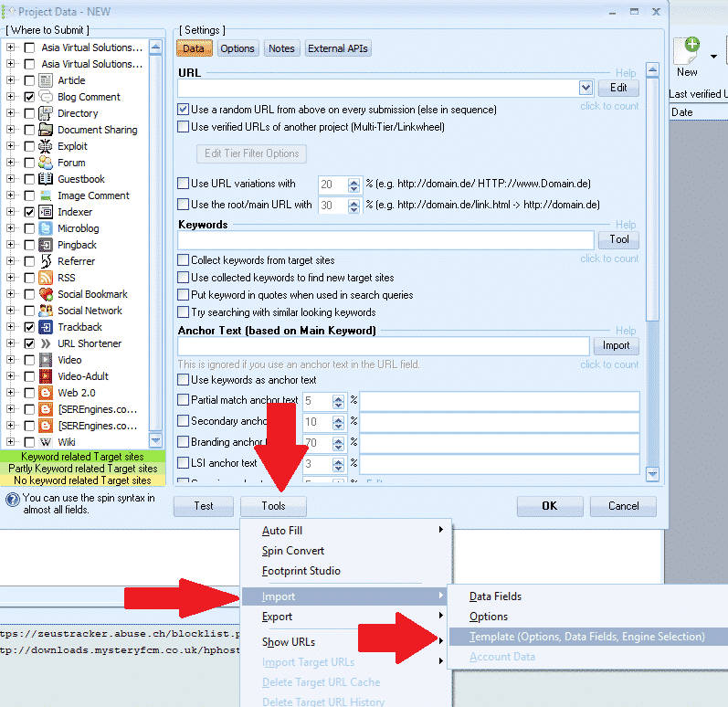Enable Collect keywords from target sites

184,260
